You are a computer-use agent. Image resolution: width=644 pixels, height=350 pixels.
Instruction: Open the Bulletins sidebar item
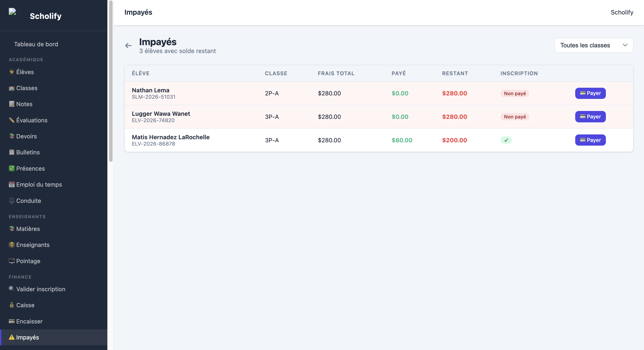coord(28,152)
